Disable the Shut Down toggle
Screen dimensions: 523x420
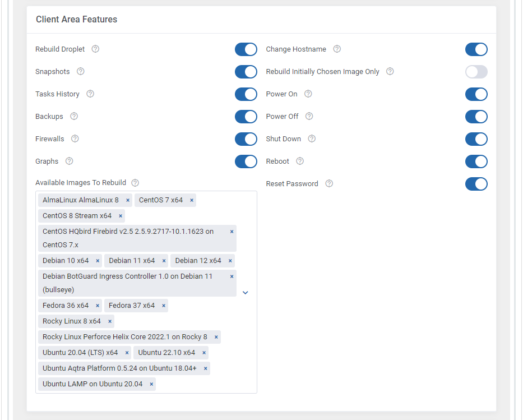[476, 139]
